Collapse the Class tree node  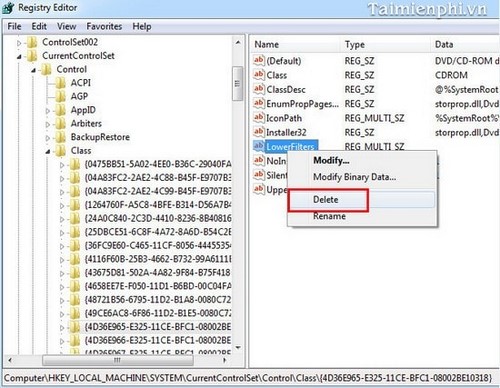click(48, 152)
